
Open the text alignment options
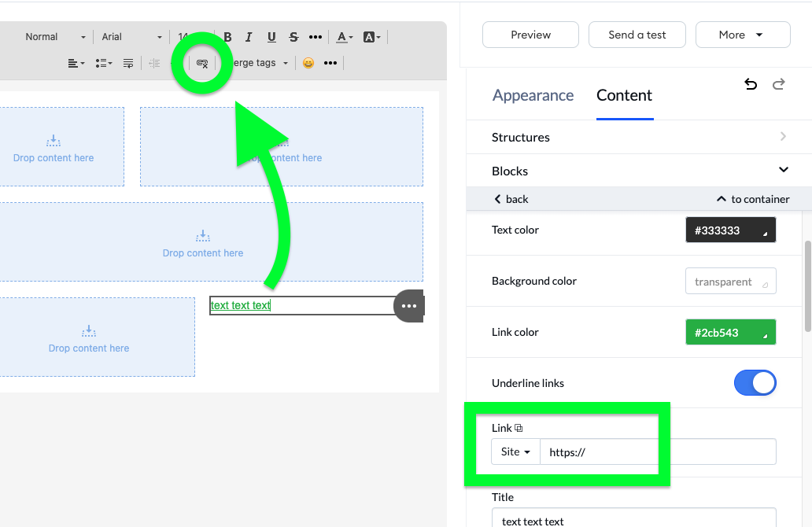coord(76,63)
